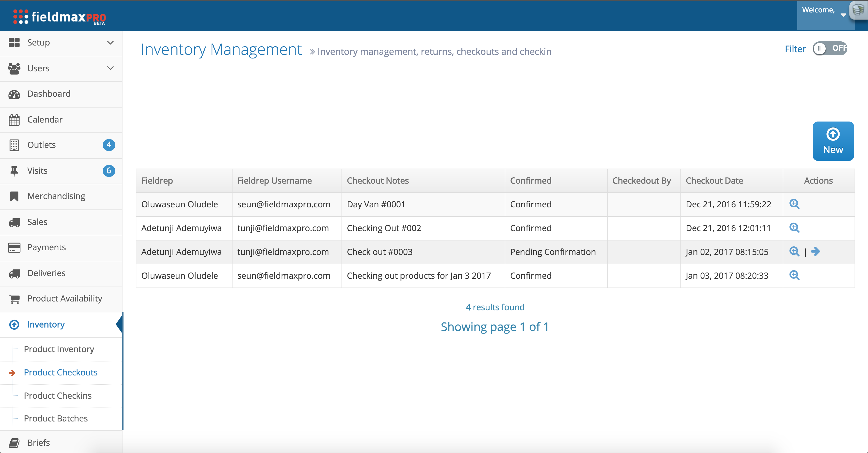Expand the Setup menu chevron
Viewport: 868px width, 453px height.
110,42
